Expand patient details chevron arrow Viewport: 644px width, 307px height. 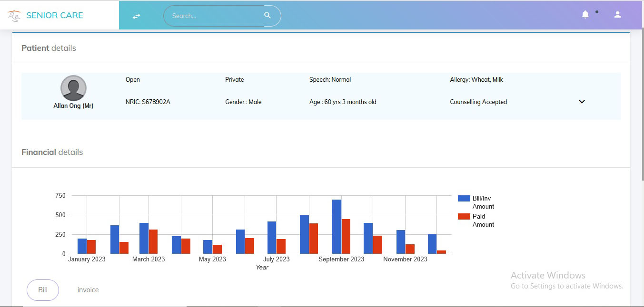pyautogui.click(x=582, y=102)
